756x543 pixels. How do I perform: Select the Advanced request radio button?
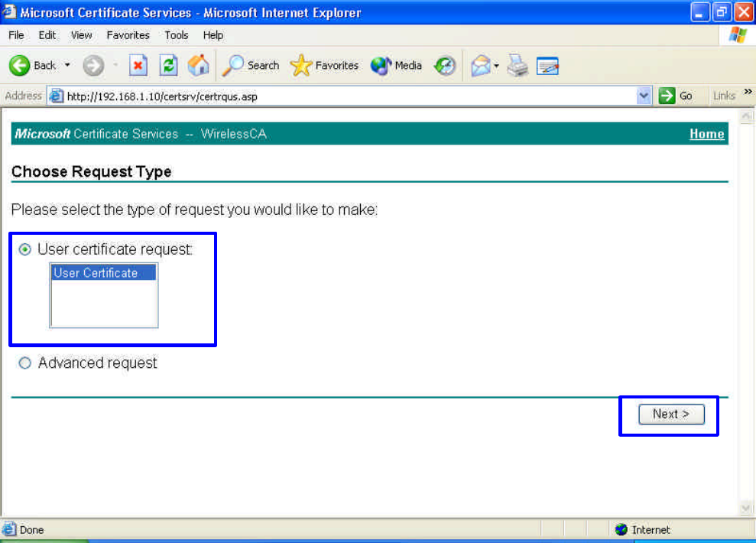pos(25,363)
